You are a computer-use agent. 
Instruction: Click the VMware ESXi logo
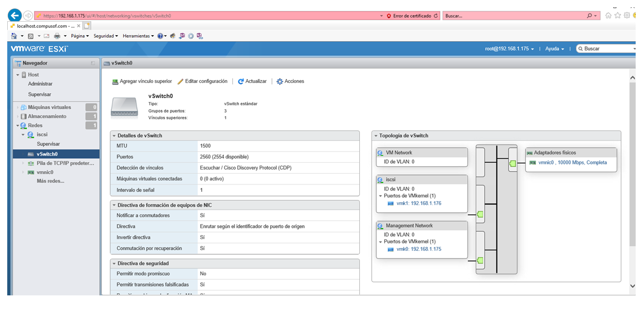40,48
